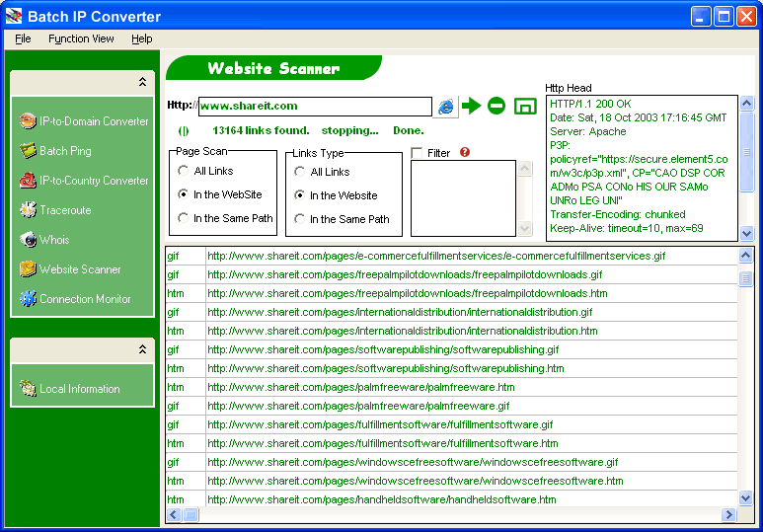This screenshot has width=763, height=532.
Task: Open URL in Internet Explorer browser icon
Action: (x=446, y=107)
